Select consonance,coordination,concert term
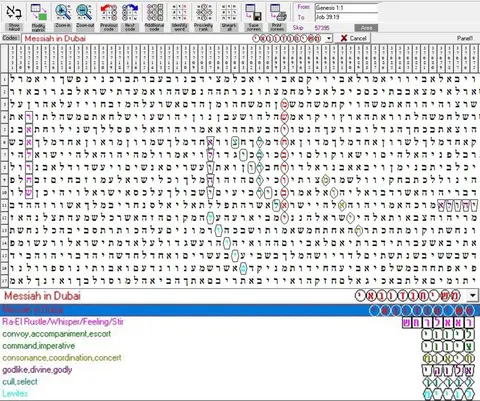This screenshot has width=480, height=401. [62, 358]
